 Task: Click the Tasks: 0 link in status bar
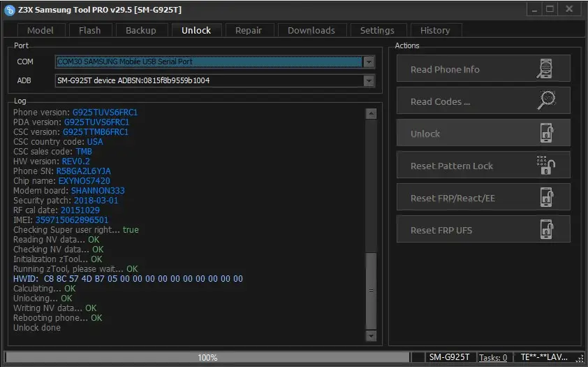493,357
